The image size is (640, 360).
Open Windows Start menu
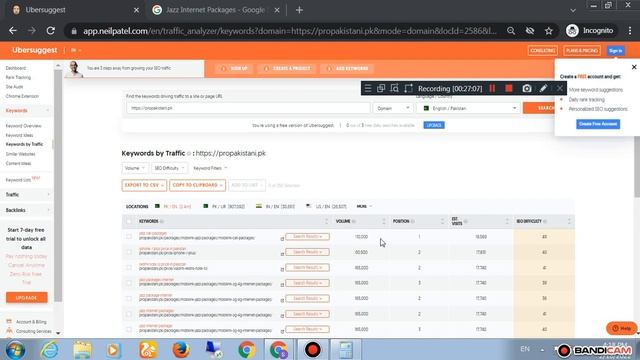click(x=15, y=350)
